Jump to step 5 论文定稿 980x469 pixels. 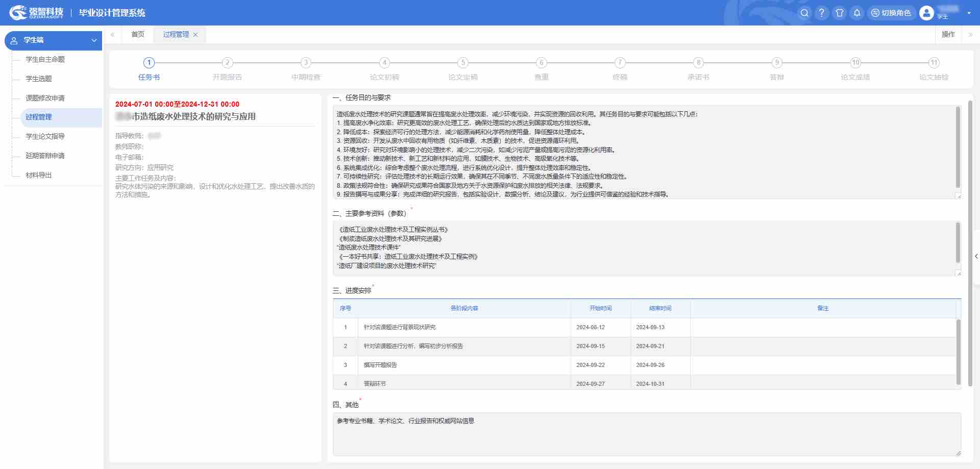tap(462, 63)
